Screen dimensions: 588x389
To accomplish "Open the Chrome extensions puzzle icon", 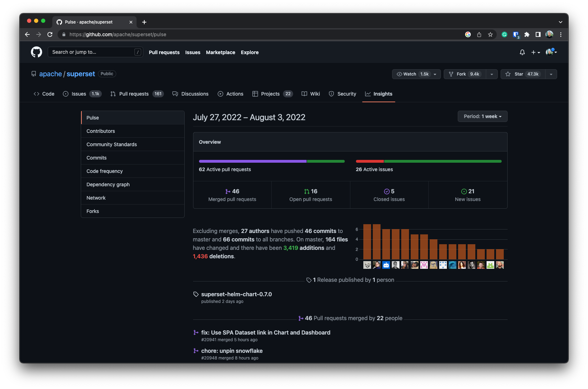I will click(x=527, y=34).
